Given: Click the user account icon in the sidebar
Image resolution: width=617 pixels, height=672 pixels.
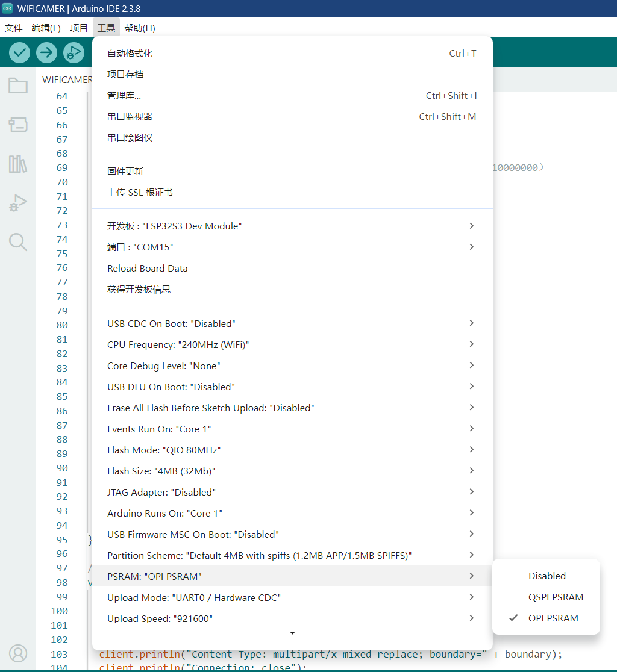Looking at the screenshot, I should [x=18, y=653].
